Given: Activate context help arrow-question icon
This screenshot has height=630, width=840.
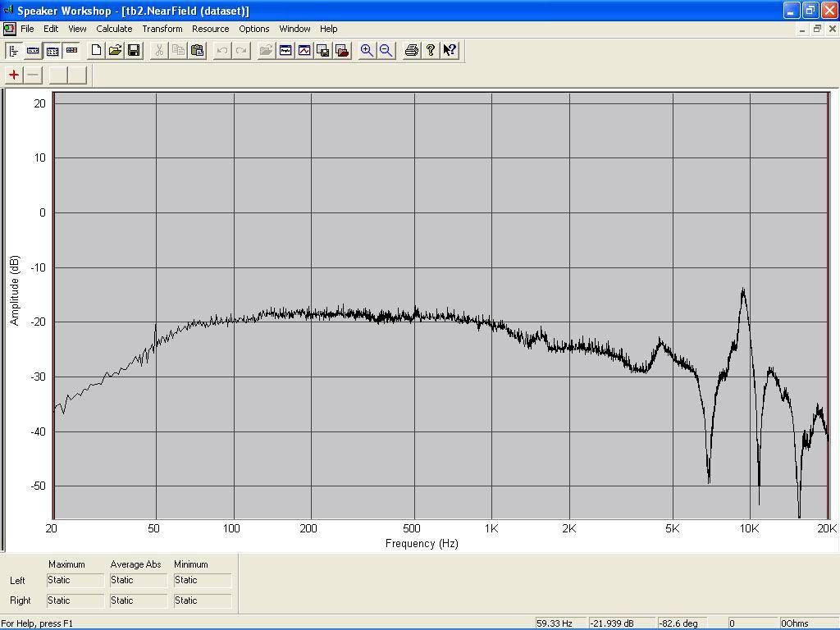Looking at the screenshot, I should 450,51.
